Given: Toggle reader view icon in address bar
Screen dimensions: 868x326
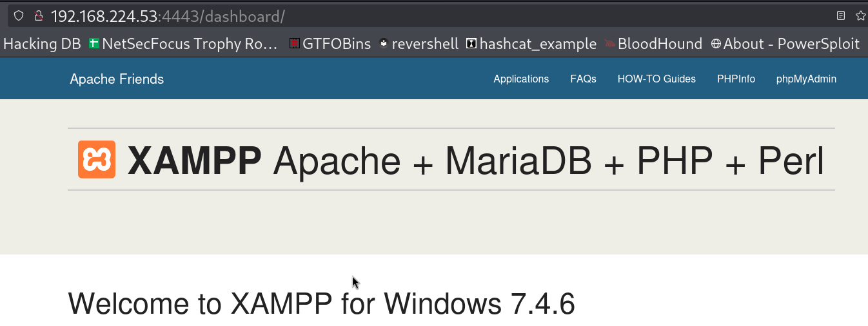Looking at the screenshot, I should [x=841, y=15].
